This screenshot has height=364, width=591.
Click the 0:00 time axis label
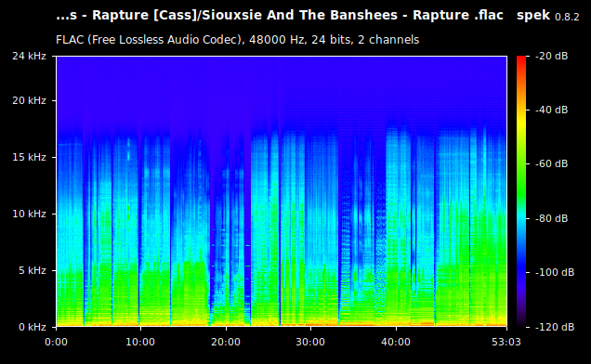pos(56,342)
